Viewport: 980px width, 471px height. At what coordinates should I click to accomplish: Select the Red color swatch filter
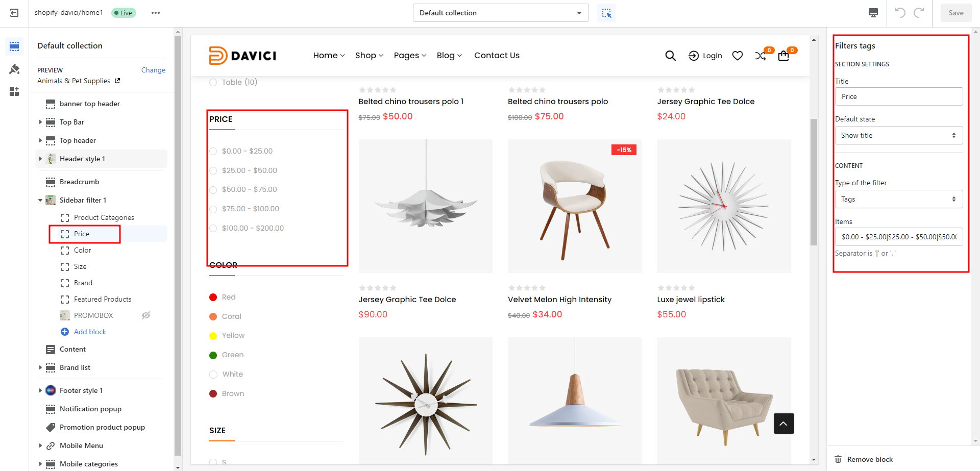[213, 297]
